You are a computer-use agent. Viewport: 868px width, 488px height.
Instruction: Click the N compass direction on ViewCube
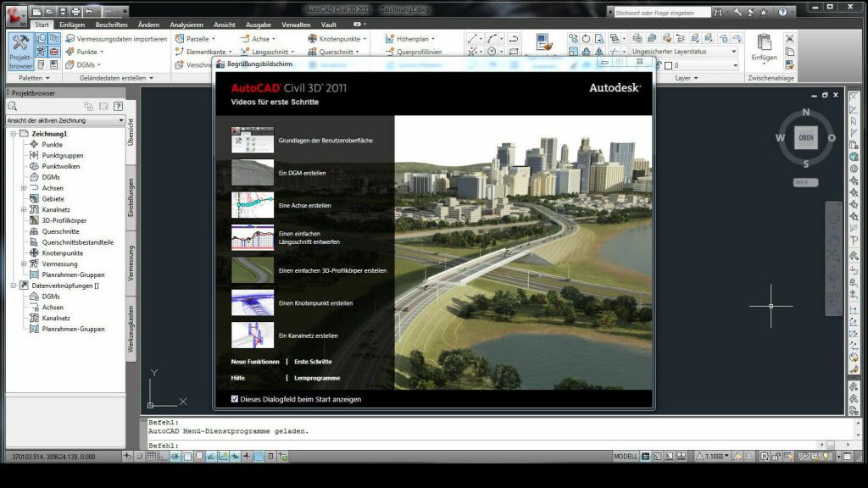tap(806, 113)
